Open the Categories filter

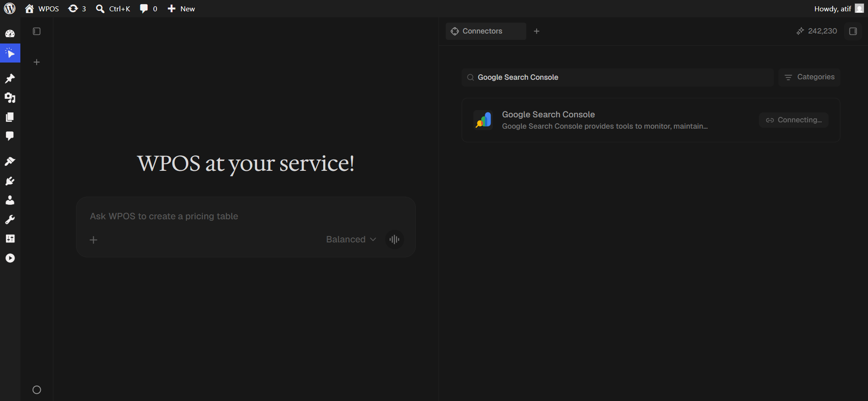[x=809, y=77]
